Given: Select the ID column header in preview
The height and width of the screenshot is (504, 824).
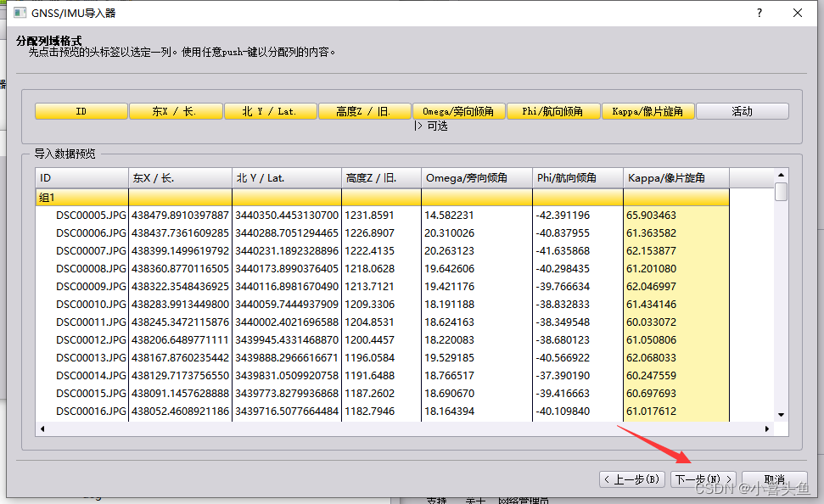Looking at the screenshot, I should coord(81,177).
